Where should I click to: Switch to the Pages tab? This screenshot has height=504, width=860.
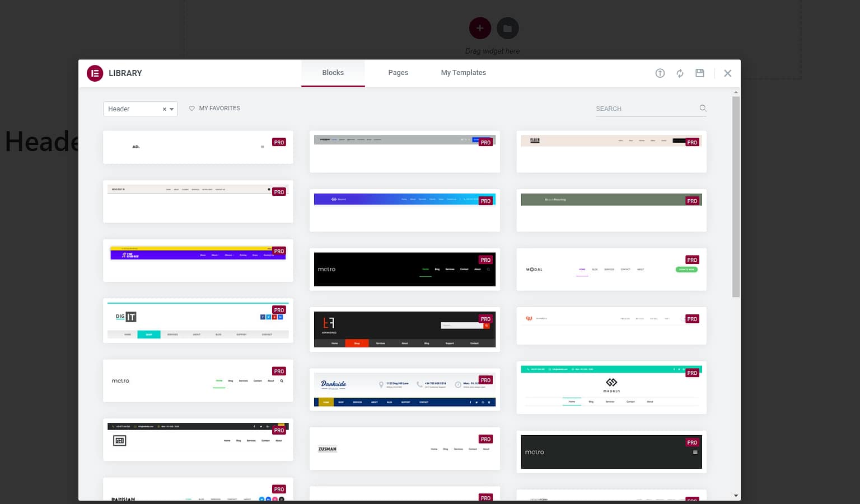(x=398, y=73)
